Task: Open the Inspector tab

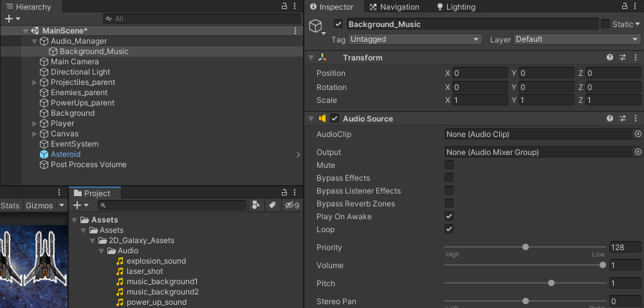Action: (332, 7)
